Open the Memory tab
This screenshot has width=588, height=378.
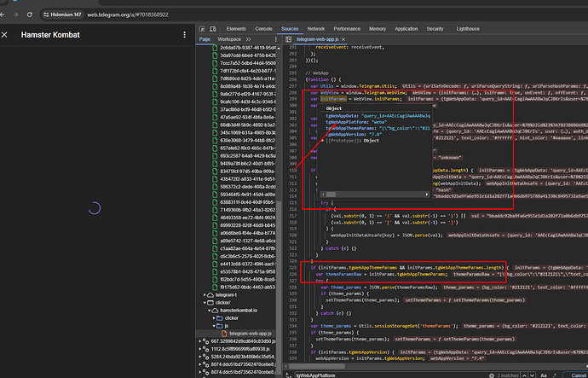[378, 29]
